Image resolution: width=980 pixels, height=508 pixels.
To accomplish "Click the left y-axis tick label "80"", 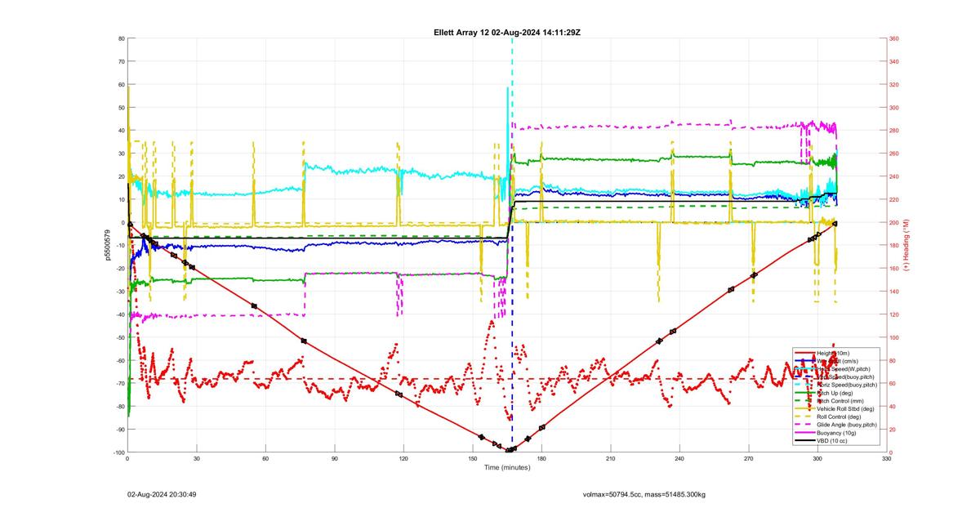I will point(121,38).
